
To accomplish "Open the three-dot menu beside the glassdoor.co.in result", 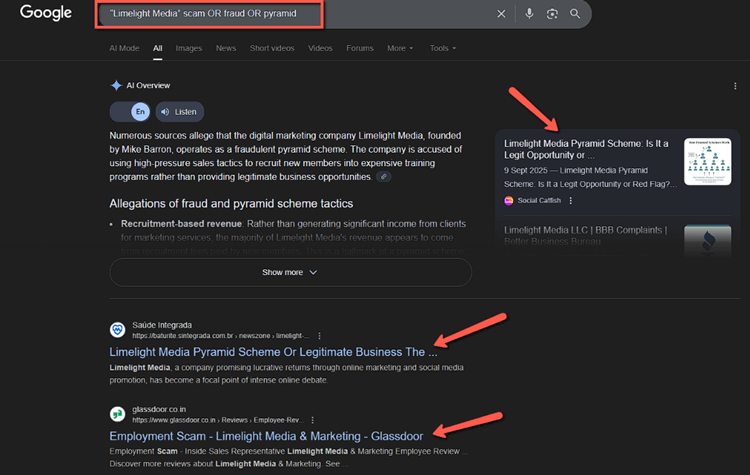I will pos(312,420).
